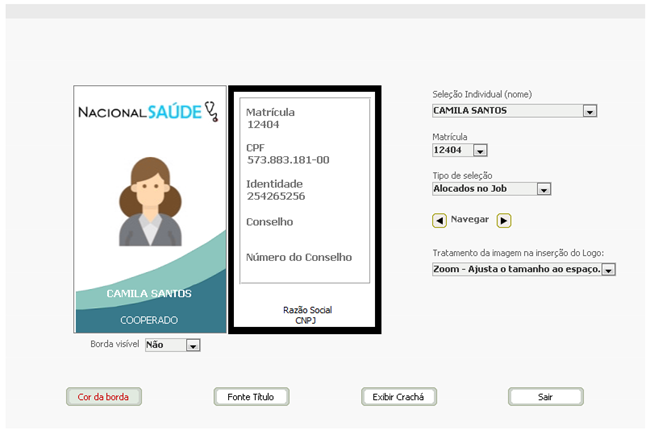Click the Seleção Individual (nome) label
Screen dimensions: 650x434
pyautogui.click(x=482, y=95)
